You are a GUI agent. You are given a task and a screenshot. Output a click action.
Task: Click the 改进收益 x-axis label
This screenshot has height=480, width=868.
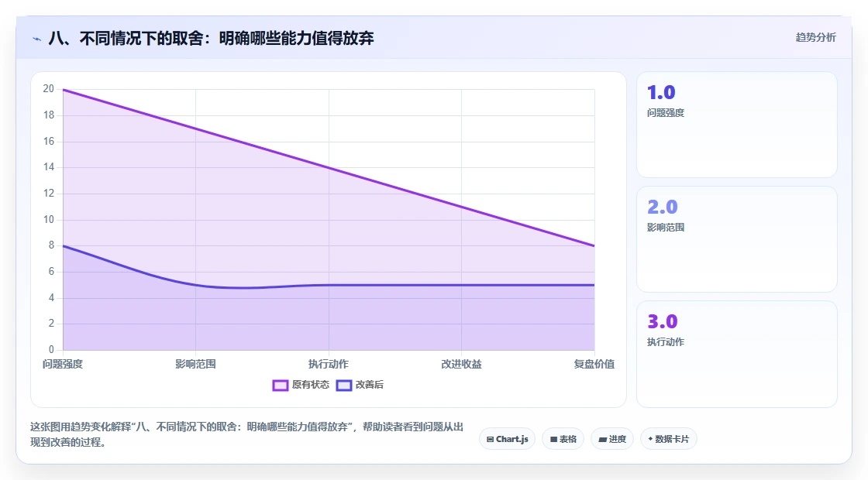[x=461, y=364]
